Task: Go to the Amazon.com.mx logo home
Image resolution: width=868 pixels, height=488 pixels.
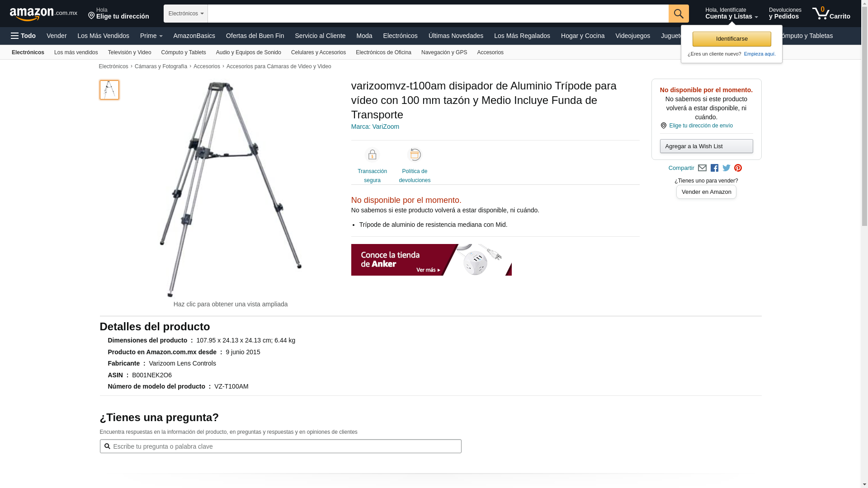Action: coord(43,14)
